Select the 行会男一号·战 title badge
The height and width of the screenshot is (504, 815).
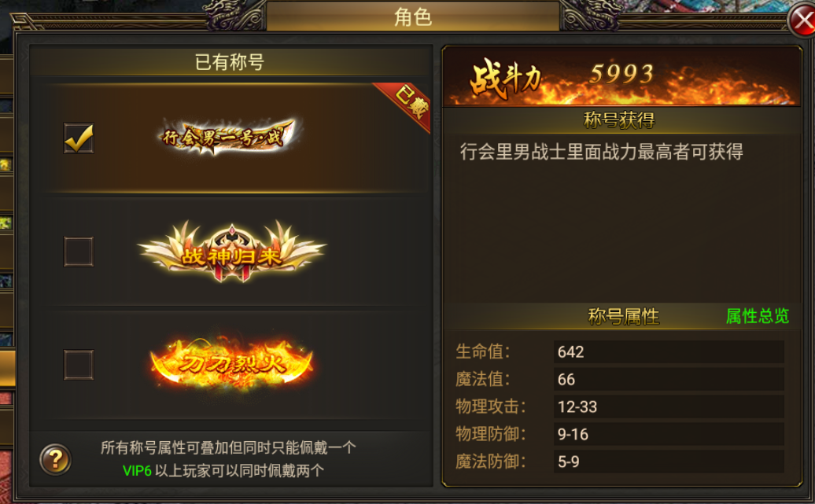coord(228,137)
